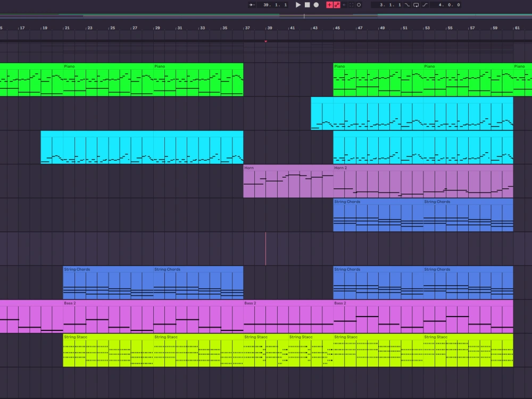
Task: Select the Piano clip starting at bar 53
Action: (468, 80)
